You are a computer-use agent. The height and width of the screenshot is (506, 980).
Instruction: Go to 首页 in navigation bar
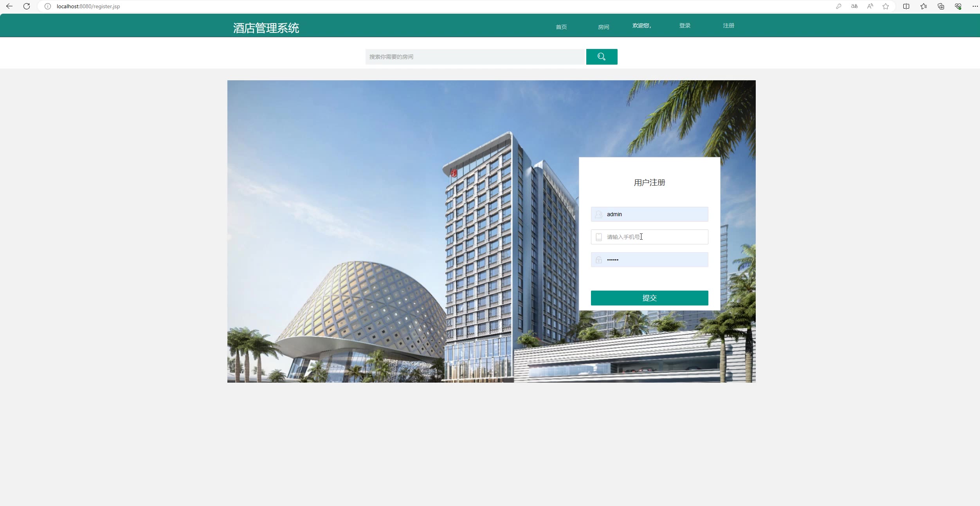[561, 27]
